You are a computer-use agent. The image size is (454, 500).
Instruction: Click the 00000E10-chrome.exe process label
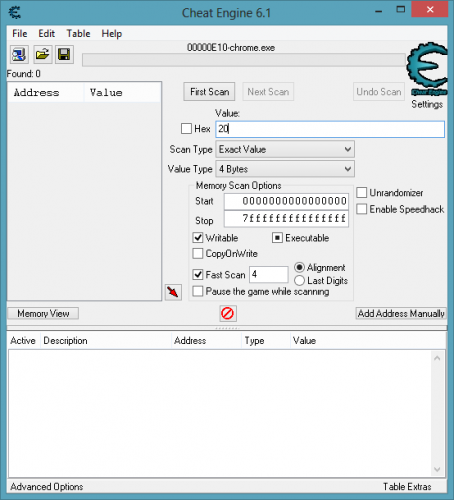[231, 48]
